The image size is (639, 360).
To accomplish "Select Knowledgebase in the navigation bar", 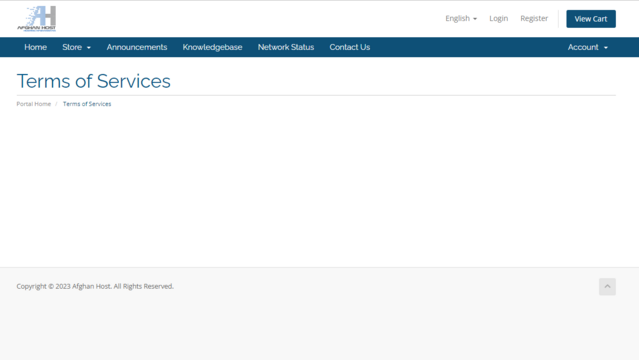I will (212, 47).
